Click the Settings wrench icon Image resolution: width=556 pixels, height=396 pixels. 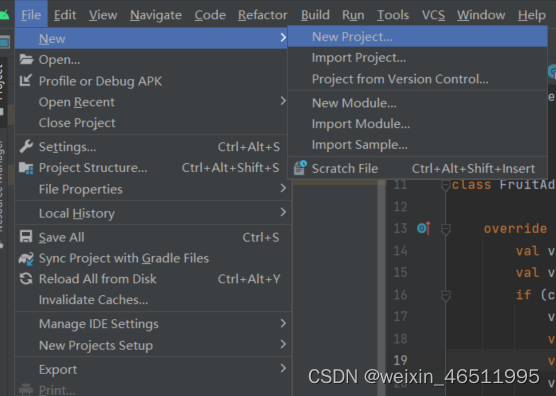(26, 146)
